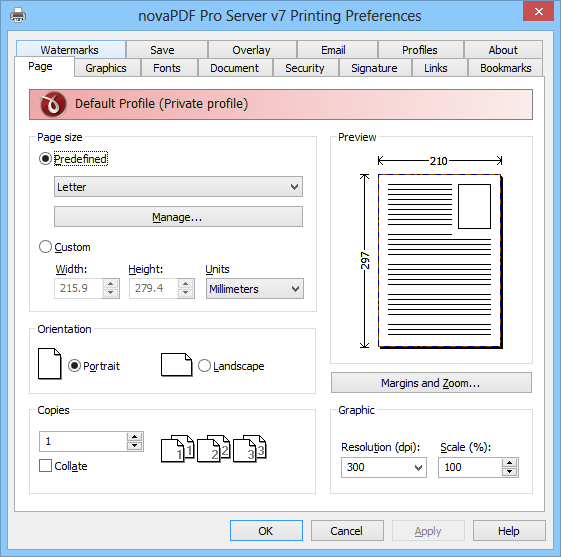Screen dimensions: 561x557
Task: Increase the Width spinner value
Action: 111,284
